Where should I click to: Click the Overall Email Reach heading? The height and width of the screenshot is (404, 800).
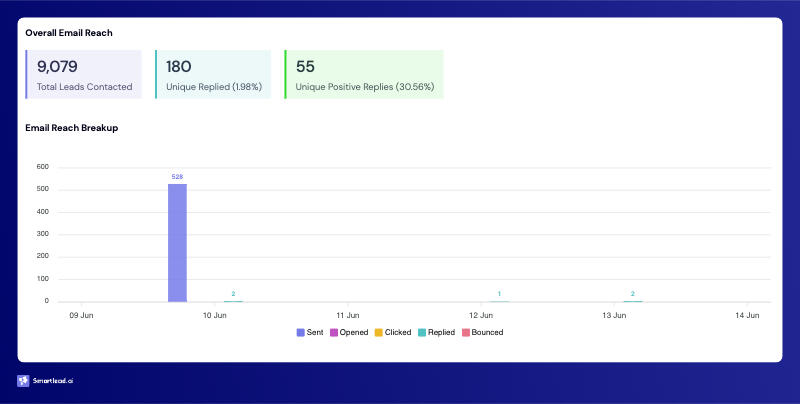click(69, 33)
